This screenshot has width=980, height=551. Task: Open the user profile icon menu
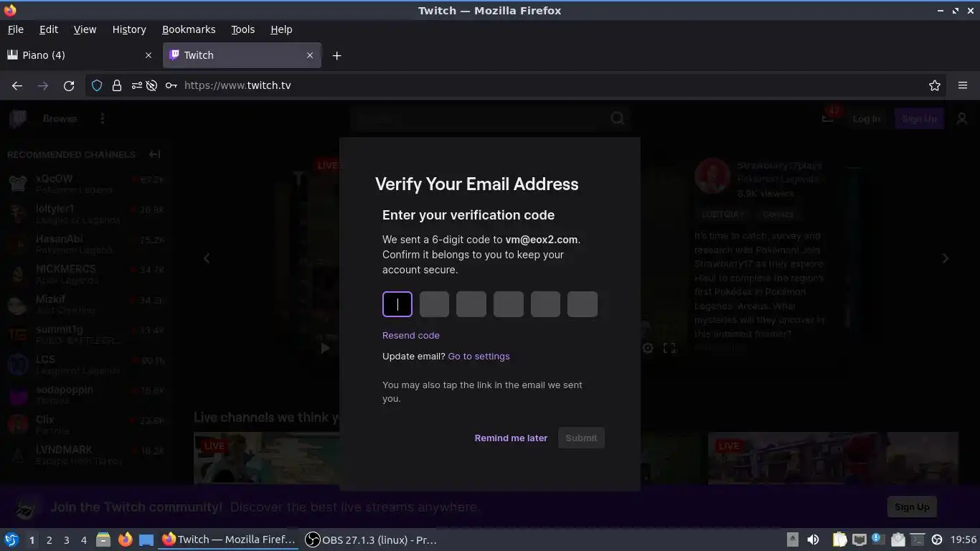[962, 118]
